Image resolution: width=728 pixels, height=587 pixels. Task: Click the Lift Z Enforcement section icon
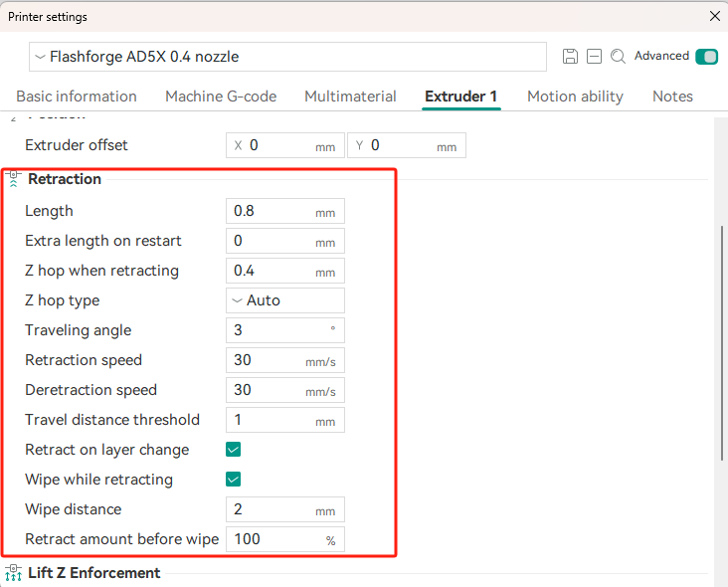pos(14,573)
